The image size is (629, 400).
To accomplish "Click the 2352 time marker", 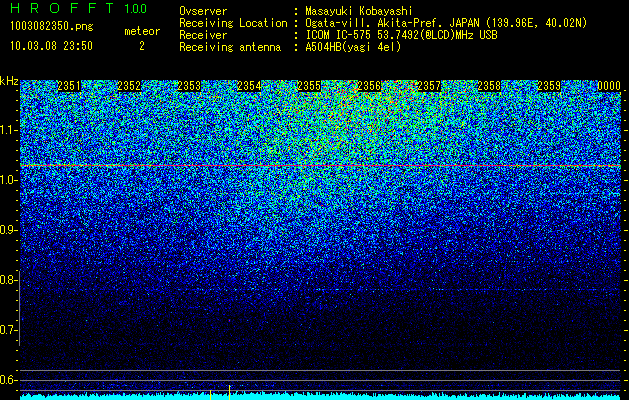I will coord(129,86).
